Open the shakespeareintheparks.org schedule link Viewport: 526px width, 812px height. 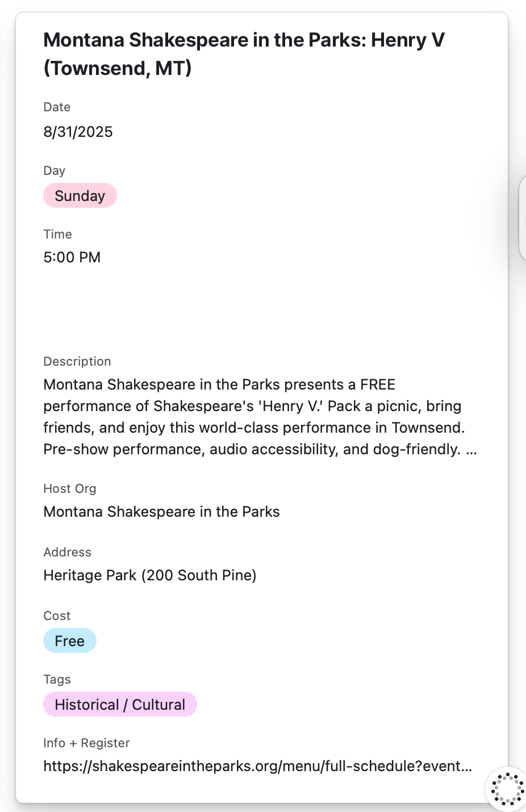click(x=257, y=766)
